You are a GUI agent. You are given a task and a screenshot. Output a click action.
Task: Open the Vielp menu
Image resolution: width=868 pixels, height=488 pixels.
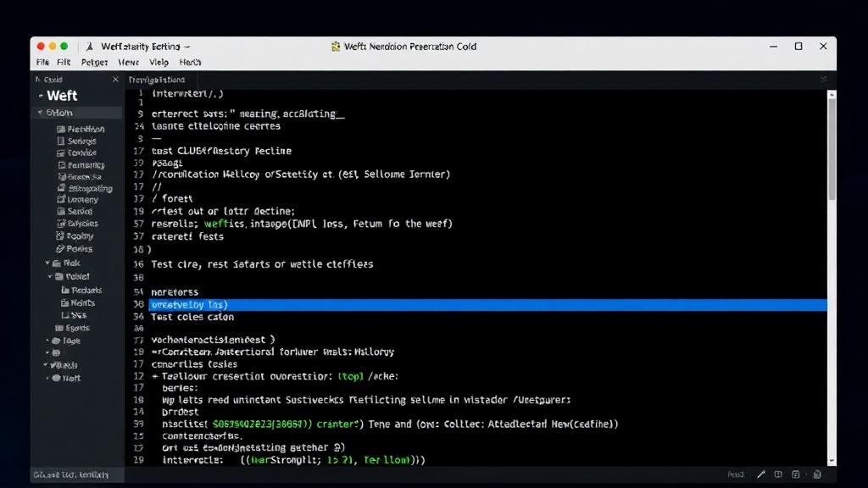click(x=159, y=63)
